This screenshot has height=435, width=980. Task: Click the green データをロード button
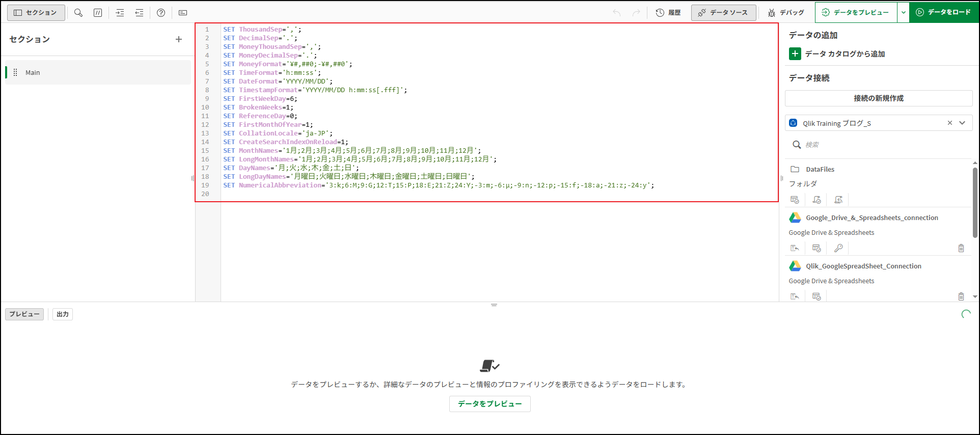tap(944, 12)
